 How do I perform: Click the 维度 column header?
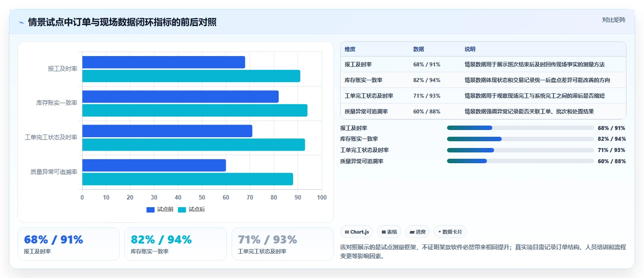pyautogui.click(x=350, y=49)
